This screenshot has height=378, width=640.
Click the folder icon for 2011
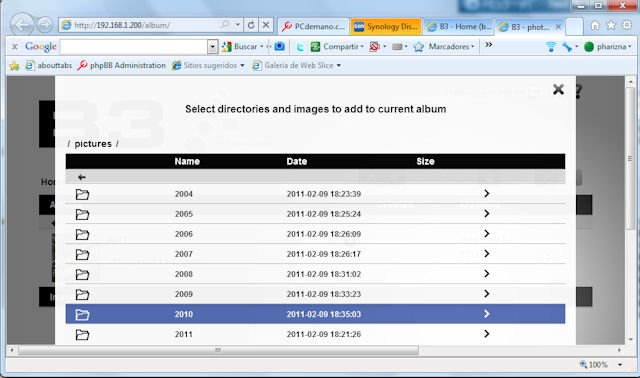tap(82, 335)
